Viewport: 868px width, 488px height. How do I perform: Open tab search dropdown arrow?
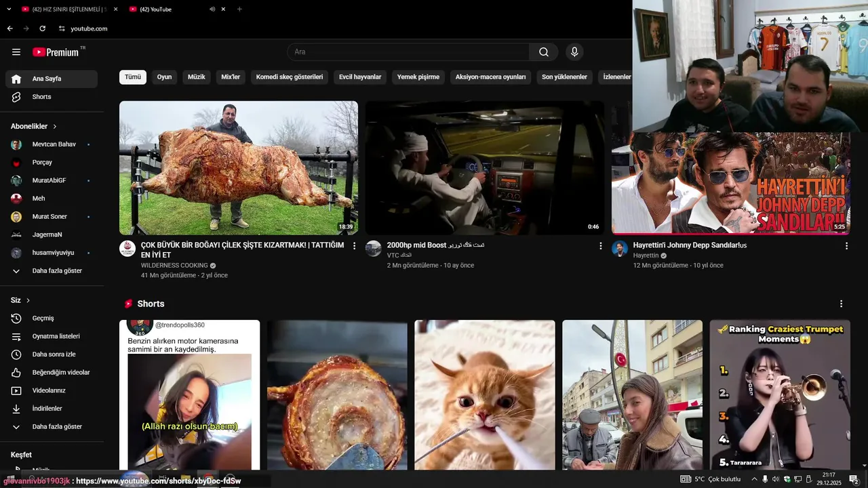point(7,9)
